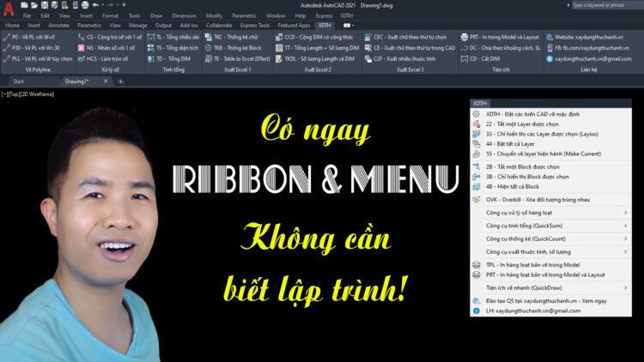
Task: Select '33 - Chỉ hiển thị các Layer được chọn'
Action: coord(550,134)
